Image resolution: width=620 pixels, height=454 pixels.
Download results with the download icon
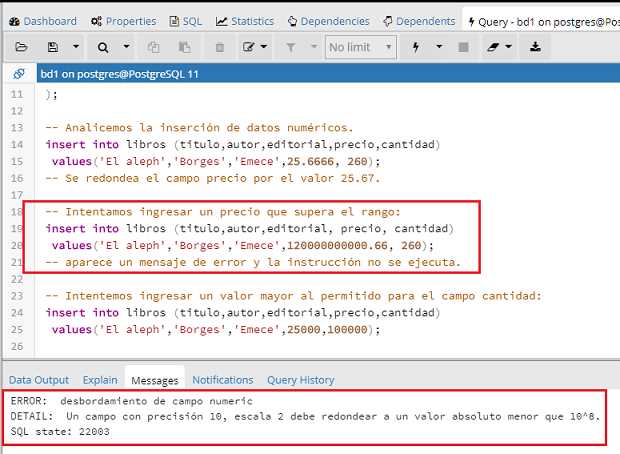pos(535,47)
